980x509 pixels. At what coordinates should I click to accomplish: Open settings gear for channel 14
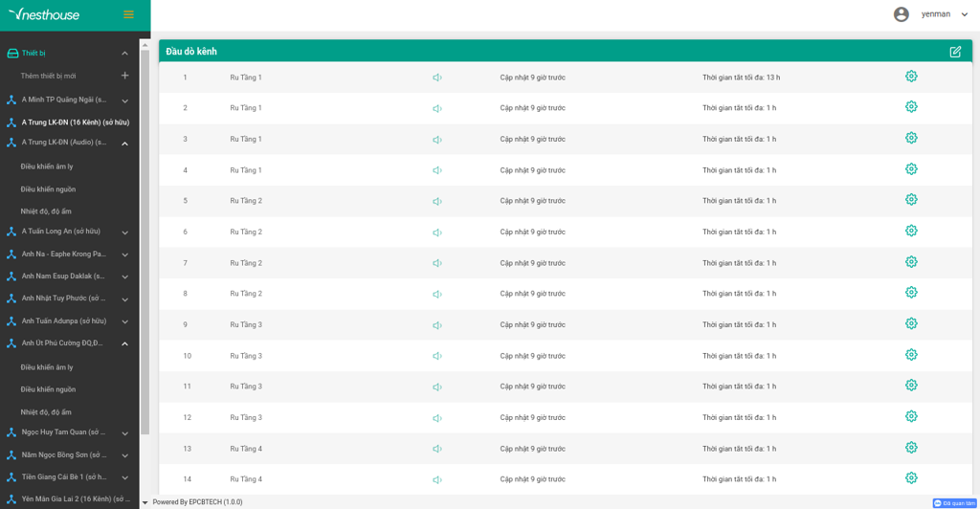(x=911, y=477)
